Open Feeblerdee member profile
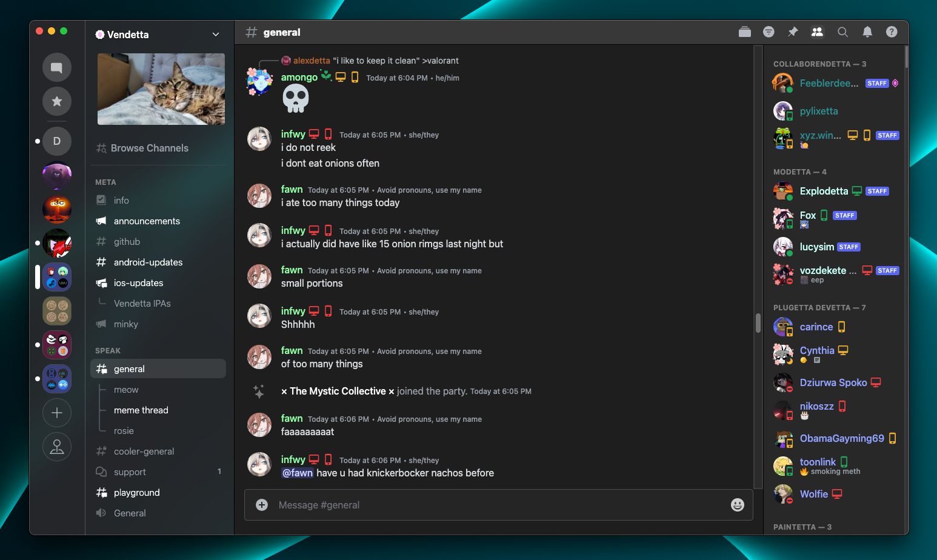The height and width of the screenshot is (560, 937). [835, 83]
